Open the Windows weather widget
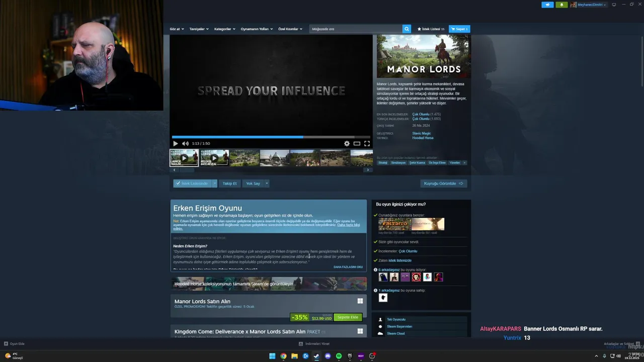The image size is (644, 362). 14,356
